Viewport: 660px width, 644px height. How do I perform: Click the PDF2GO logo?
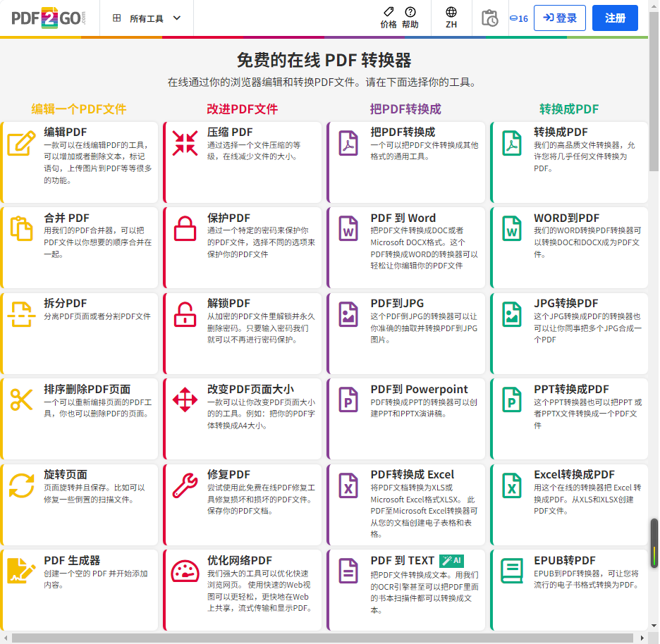(49, 18)
